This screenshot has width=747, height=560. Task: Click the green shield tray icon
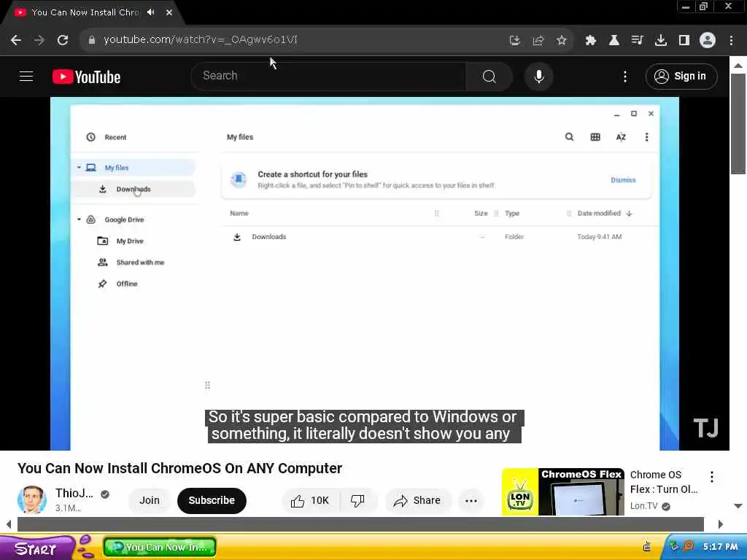point(674,546)
